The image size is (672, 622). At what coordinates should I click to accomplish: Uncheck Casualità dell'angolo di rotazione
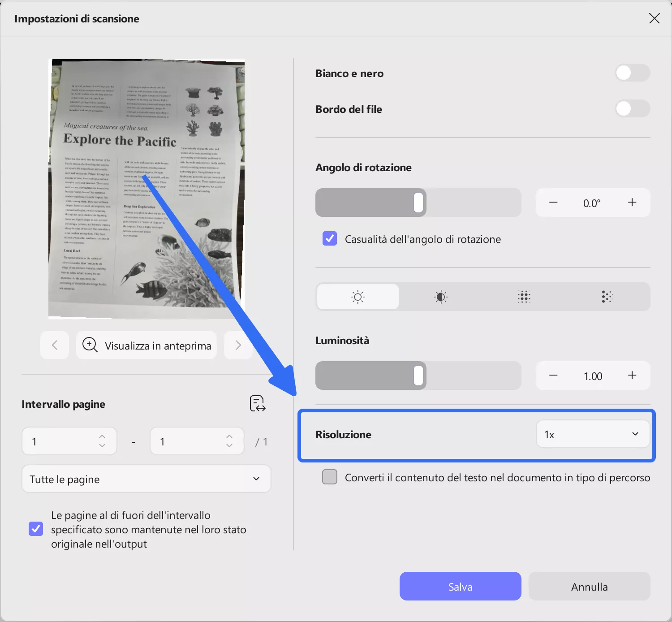(x=329, y=238)
